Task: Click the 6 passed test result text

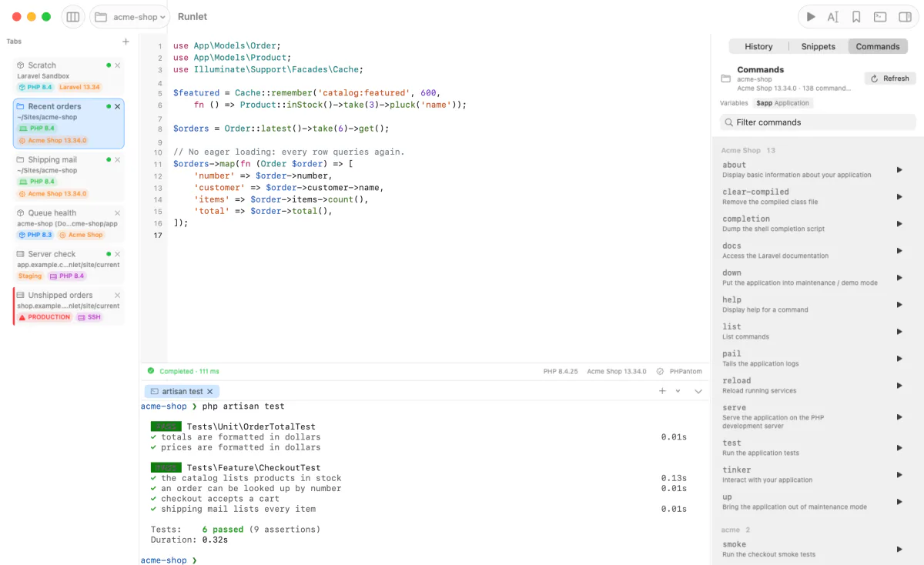Action: [223, 530]
